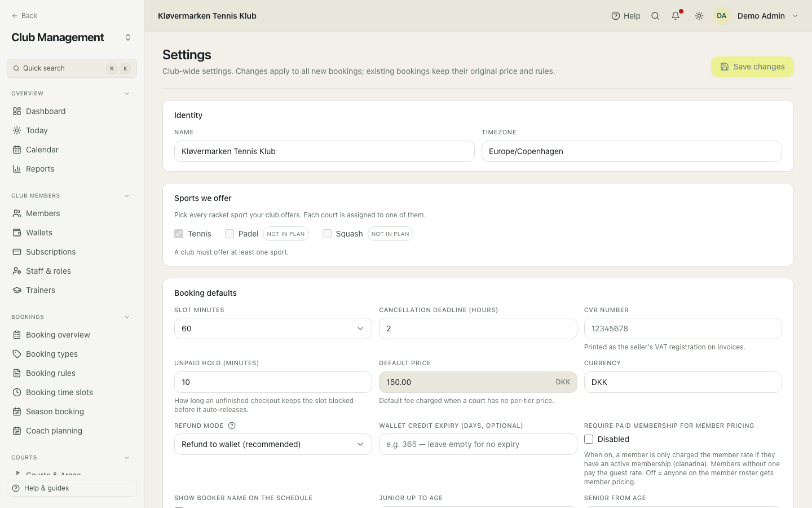
Task: Open Booking overview page
Action: pos(72,335)
